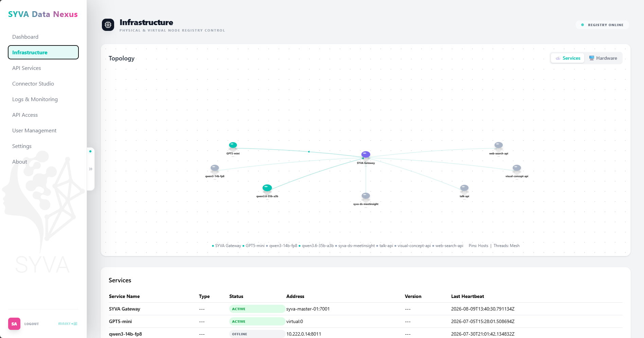Image resolution: width=644 pixels, height=338 pixels.
Task: Select the qwen3.6-35b-a3b green node
Action: [x=267, y=188]
